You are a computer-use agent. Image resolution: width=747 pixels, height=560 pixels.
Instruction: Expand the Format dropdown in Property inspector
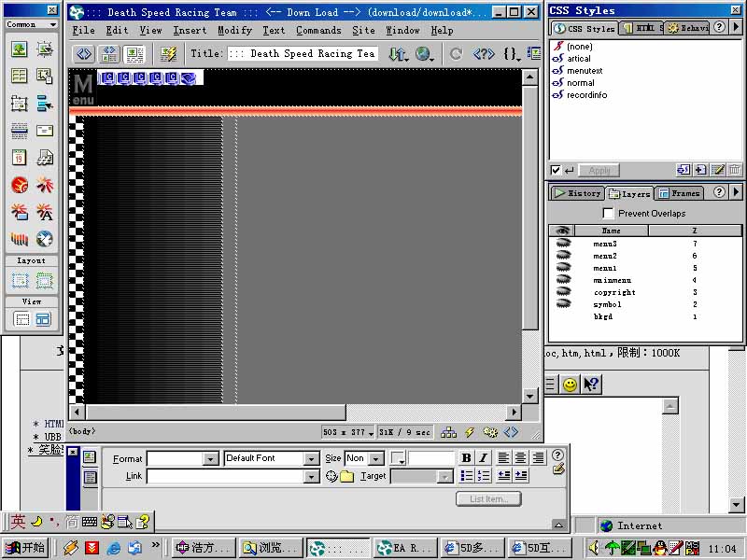pos(209,458)
